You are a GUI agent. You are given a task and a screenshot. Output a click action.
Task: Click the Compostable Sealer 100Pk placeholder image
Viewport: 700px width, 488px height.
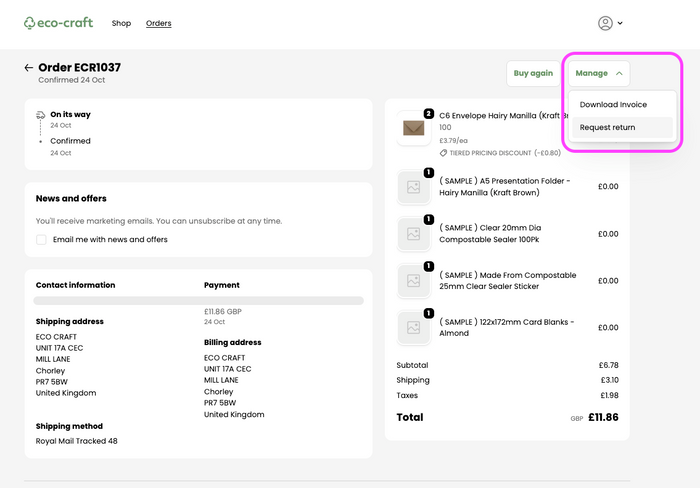(x=413, y=233)
